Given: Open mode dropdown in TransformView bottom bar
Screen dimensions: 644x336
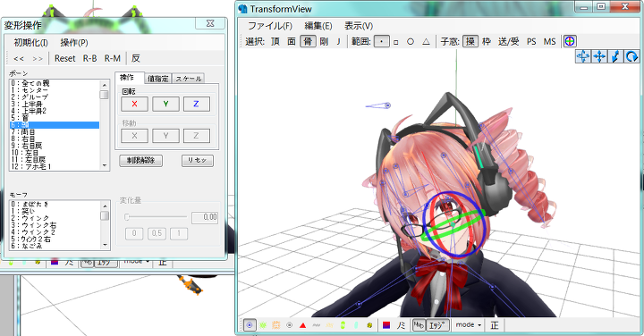Looking at the screenshot, I should point(468,325).
